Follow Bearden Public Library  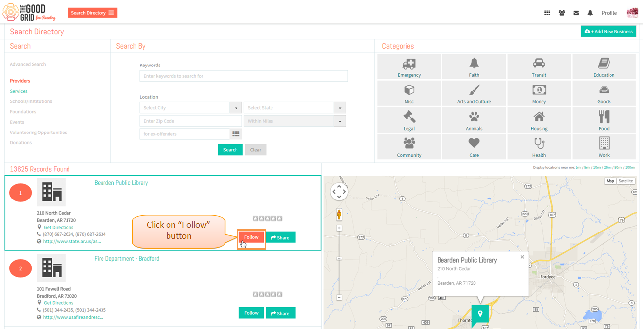tap(251, 237)
